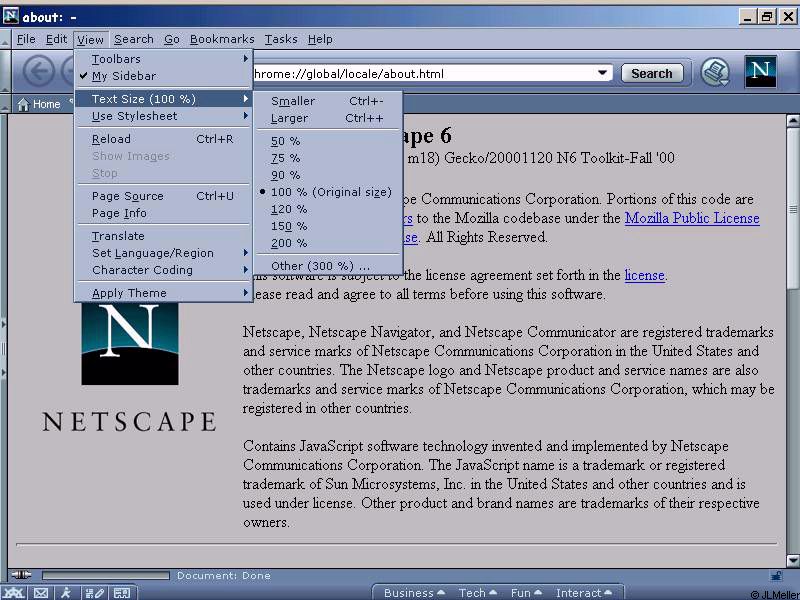The image size is (800, 600).
Task: Click the page load progress bar
Action: pos(106,576)
